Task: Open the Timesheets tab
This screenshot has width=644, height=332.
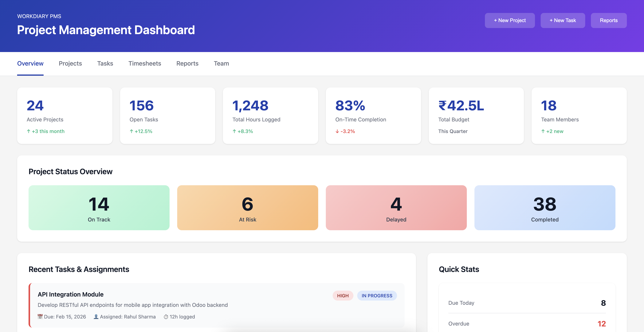Action: tap(144, 63)
